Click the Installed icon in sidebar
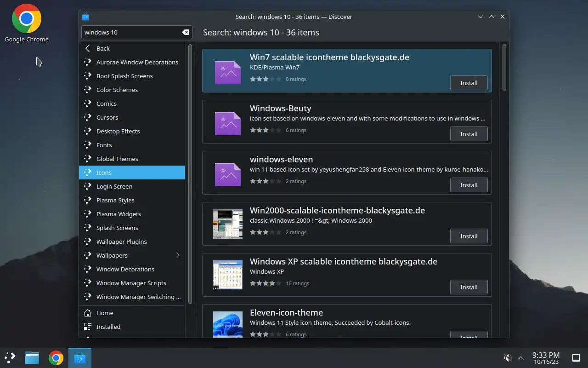Viewport: 588px width, 368px height. (88, 327)
